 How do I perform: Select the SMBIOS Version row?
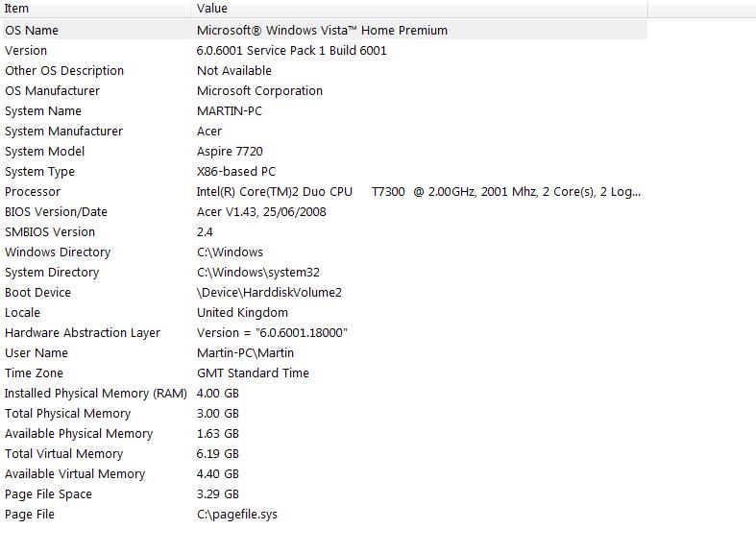tap(324, 232)
